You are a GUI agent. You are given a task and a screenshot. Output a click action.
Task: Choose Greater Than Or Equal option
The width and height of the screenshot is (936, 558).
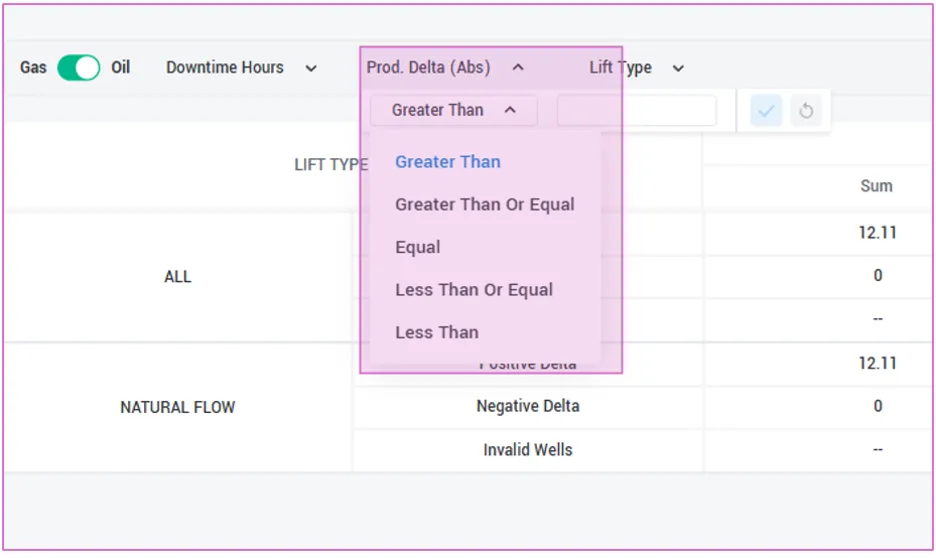pos(485,204)
